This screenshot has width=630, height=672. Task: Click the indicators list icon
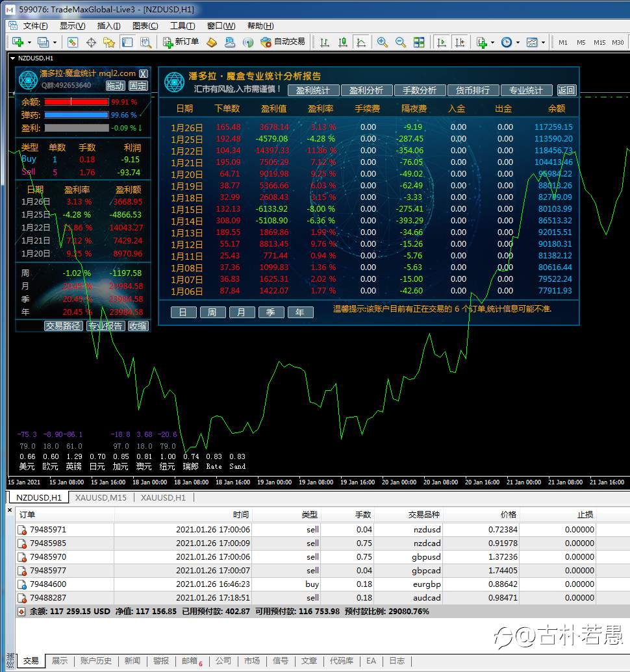[481, 42]
